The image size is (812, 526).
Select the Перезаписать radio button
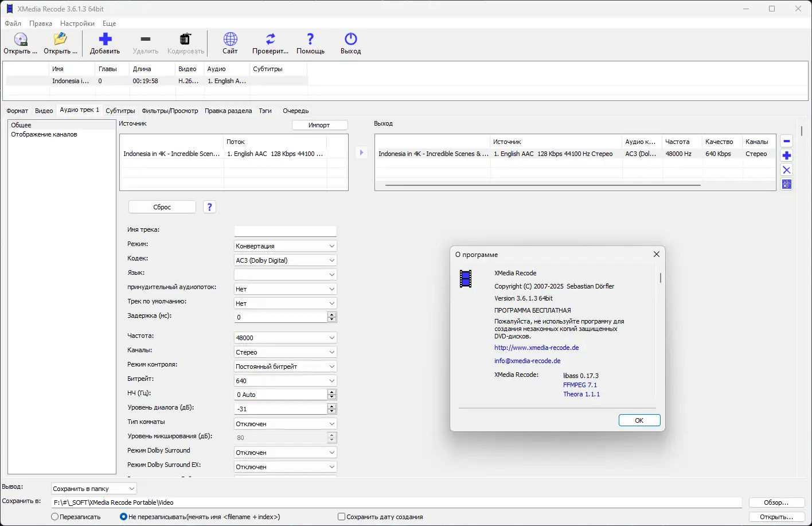click(55, 517)
